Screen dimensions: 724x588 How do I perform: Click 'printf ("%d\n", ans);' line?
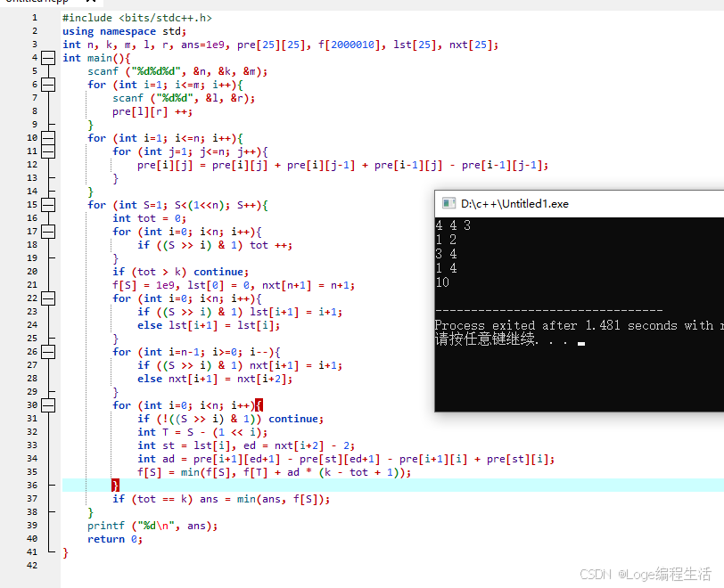point(152,526)
